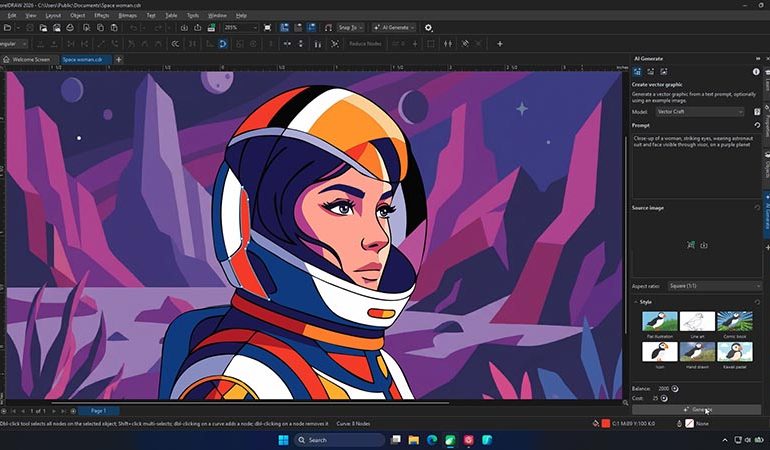This screenshot has height=450, width=770.
Task: Click the Copy icon in the toolbar
Action: click(100, 28)
